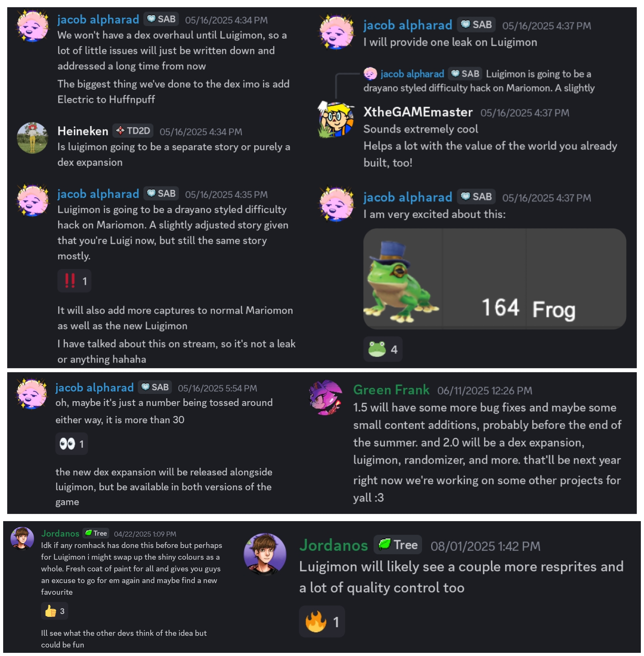Screen dimensions: 644x656
Task: Click Green Frank's purple avatar
Action: pyautogui.click(x=326, y=397)
